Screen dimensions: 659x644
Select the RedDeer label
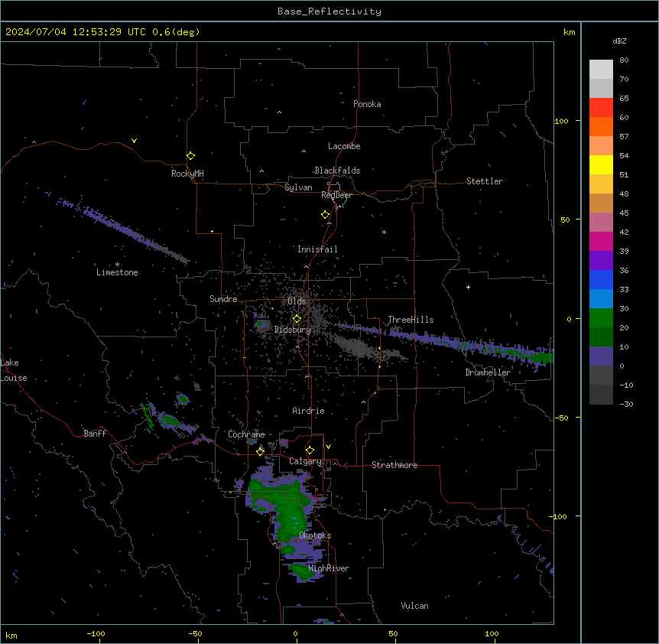[337, 195]
